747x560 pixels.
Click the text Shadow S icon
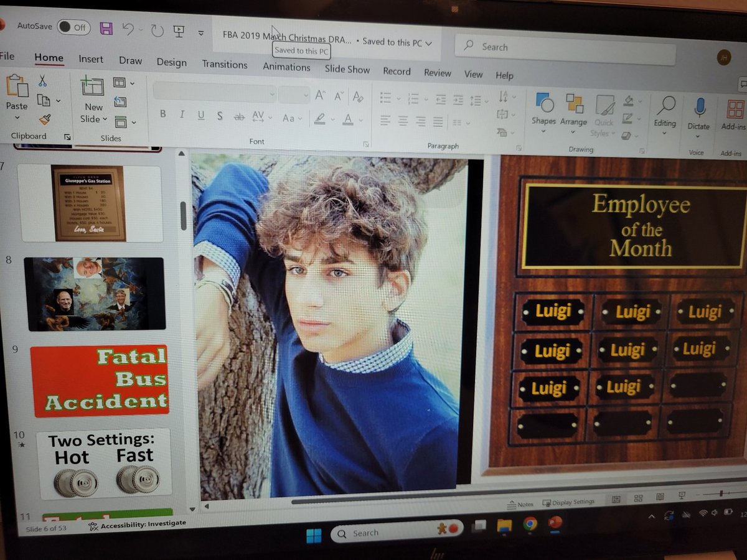coord(220,116)
